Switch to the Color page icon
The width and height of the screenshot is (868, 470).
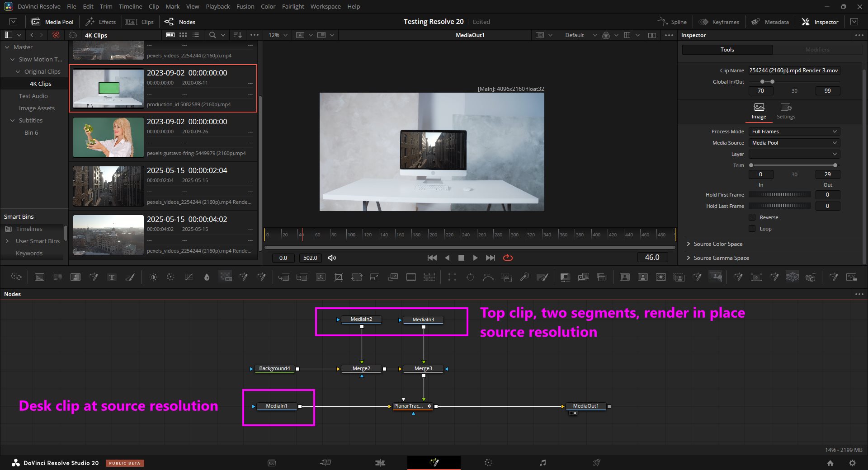(488, 463)
